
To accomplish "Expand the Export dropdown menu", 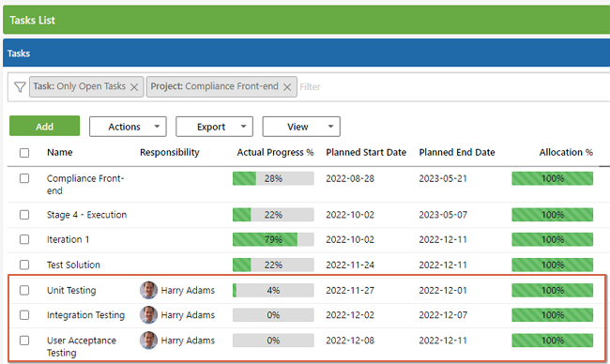I will tap(214, 127).
